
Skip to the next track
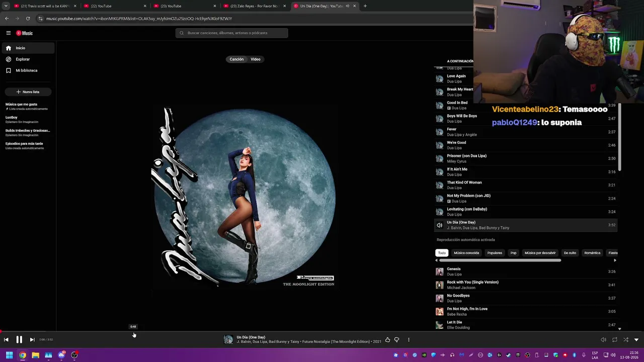coord(32,340)
